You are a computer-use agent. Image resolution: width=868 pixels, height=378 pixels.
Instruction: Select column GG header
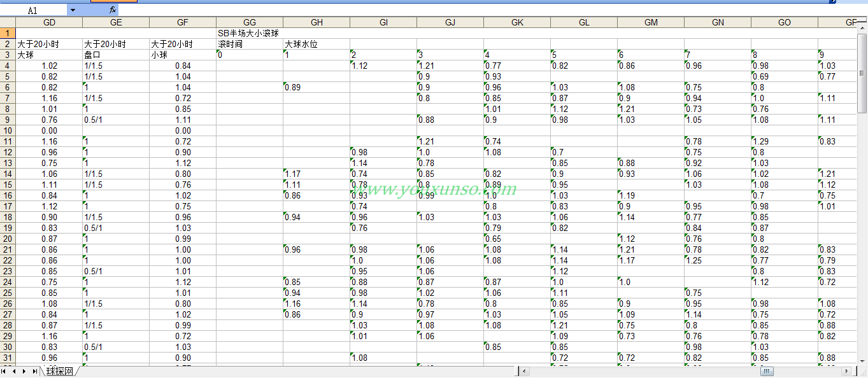pyautogui.click(x=250, y=22)
